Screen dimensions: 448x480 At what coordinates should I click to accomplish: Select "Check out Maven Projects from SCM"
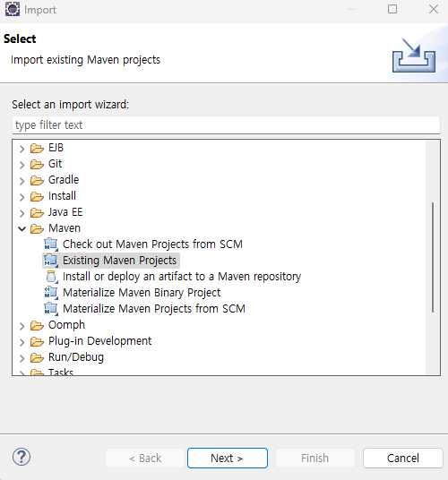coord(152,244)
